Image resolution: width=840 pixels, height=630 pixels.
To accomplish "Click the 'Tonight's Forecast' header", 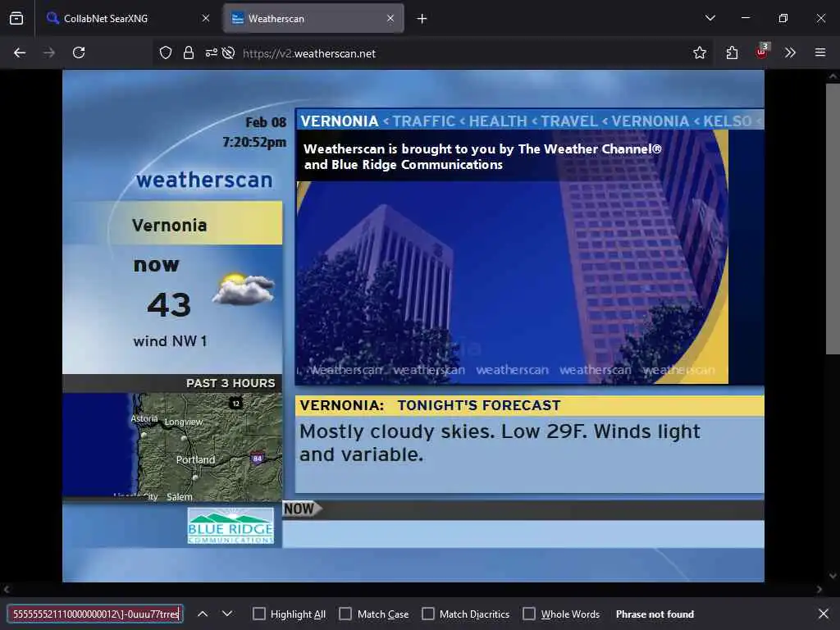I will point(479,405).
